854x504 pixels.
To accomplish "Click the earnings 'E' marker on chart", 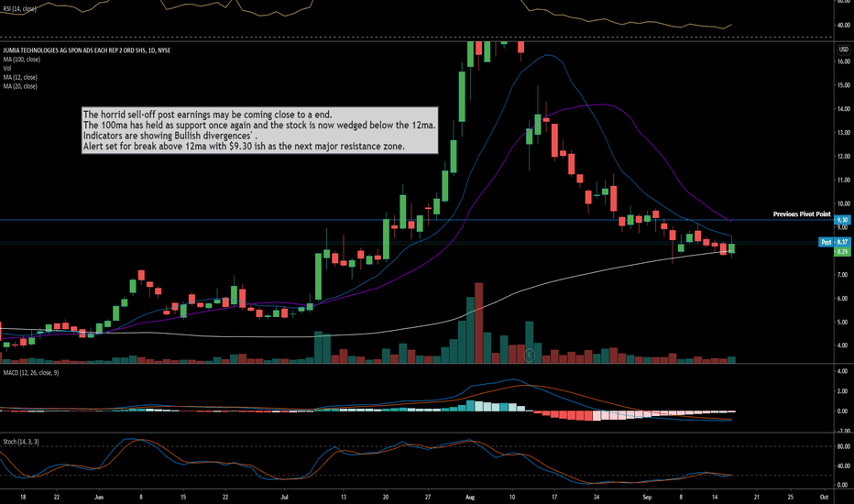I will (529, 356).
